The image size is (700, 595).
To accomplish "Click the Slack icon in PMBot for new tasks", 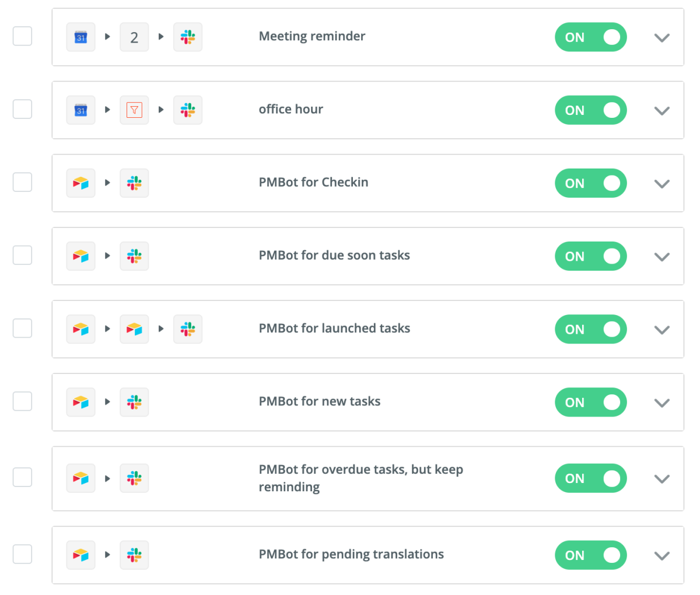I will pyautogui.click(x=134, y=402).
